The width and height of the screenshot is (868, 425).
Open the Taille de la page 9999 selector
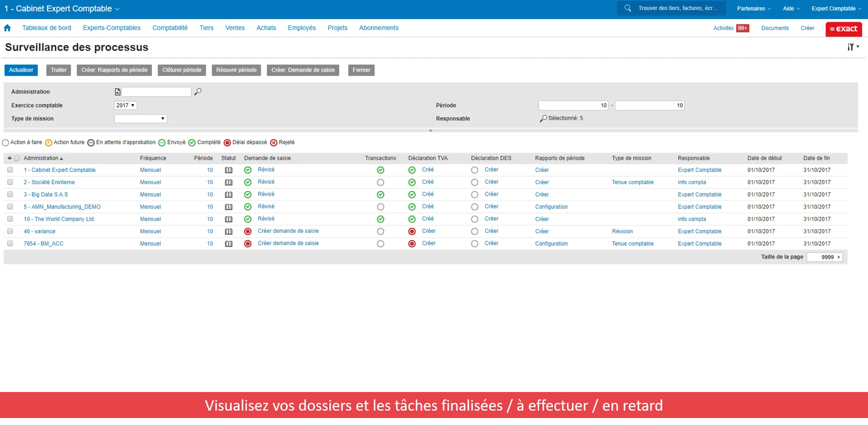click(x=825, y=257)
